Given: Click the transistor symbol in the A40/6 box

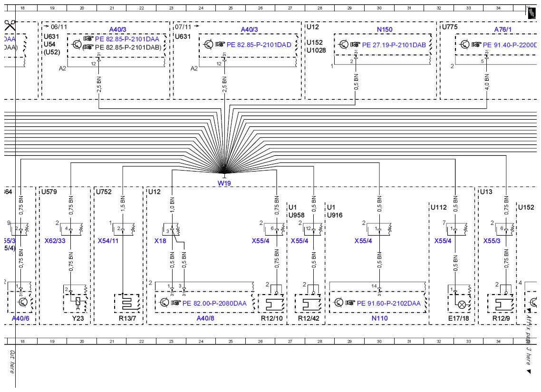Looking at the screenshot, I should [23, 303].
